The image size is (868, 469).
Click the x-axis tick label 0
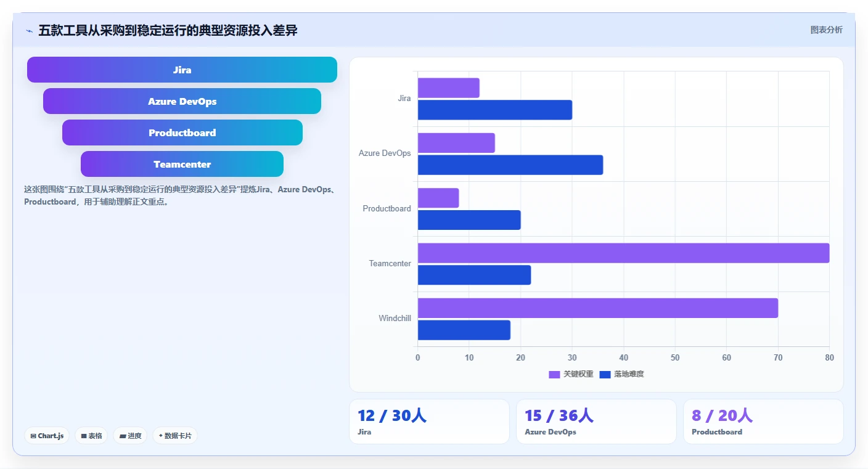(x=417, y=357)
